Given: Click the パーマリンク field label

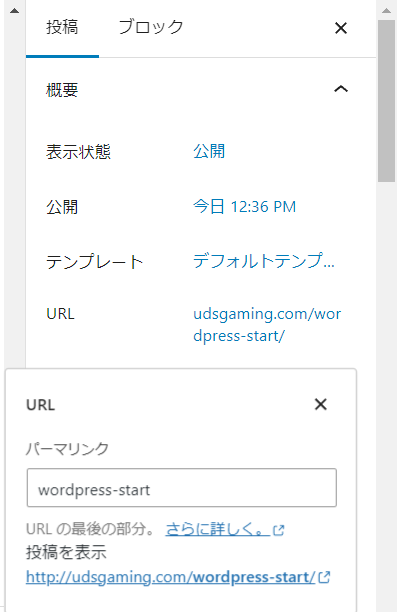Looking at the screenshot, I should (67, 448).
